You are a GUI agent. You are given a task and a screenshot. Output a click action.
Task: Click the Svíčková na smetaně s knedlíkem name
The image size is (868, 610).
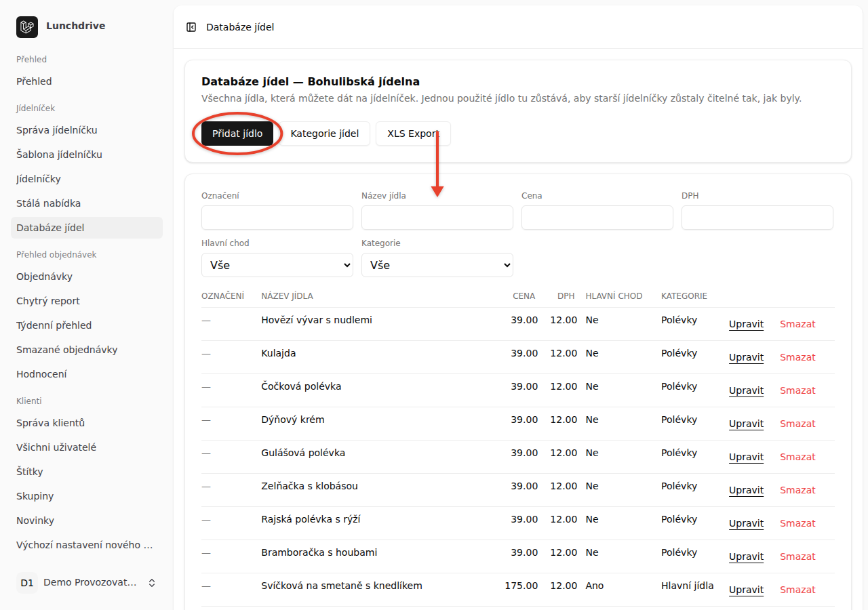(342, 586)
